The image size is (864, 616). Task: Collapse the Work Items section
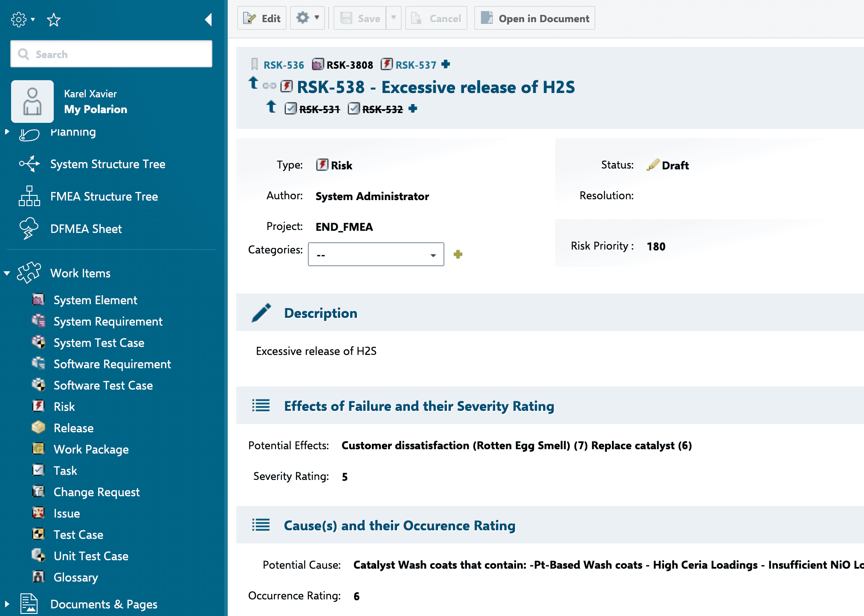7,273
